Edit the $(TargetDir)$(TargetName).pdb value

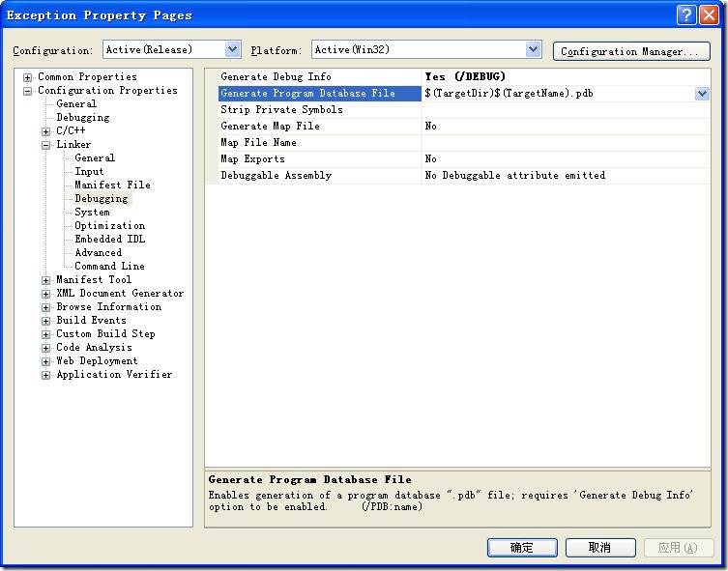click(x=509, y=93)
